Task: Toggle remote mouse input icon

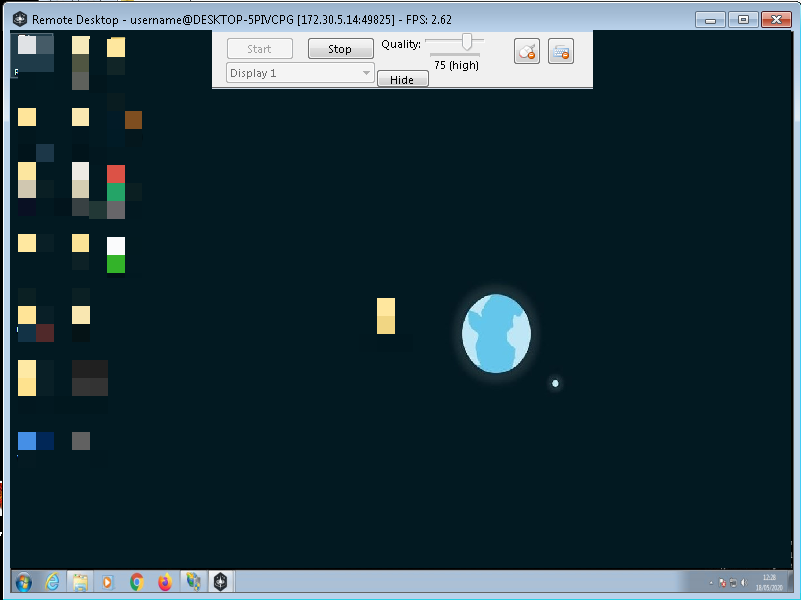Action: [527, 51]
